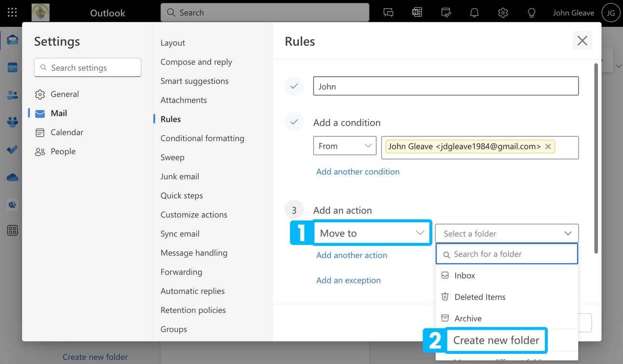Open Quick steps settings

point(182,196)
